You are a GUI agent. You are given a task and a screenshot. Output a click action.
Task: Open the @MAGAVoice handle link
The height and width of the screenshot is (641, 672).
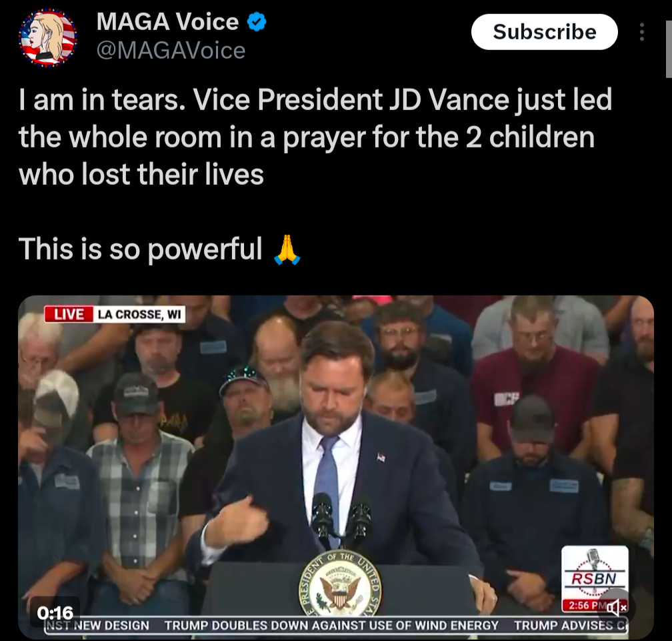pyautogui.click(x=171, y=51)
